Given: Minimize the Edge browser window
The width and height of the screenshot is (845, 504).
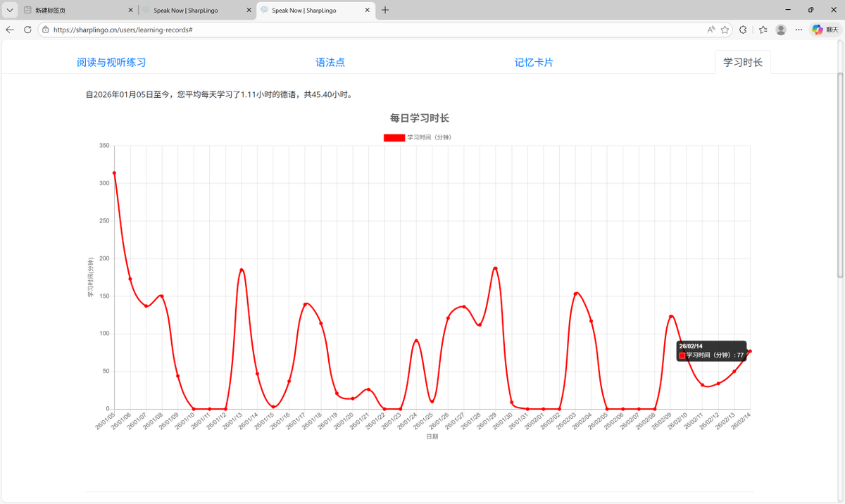Looking at the screenshot, I should click(787, 10).
